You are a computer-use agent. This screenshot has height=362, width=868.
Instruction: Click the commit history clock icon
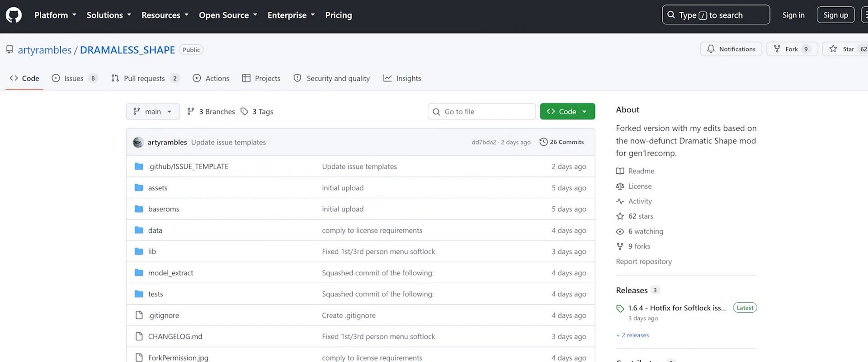543,142
